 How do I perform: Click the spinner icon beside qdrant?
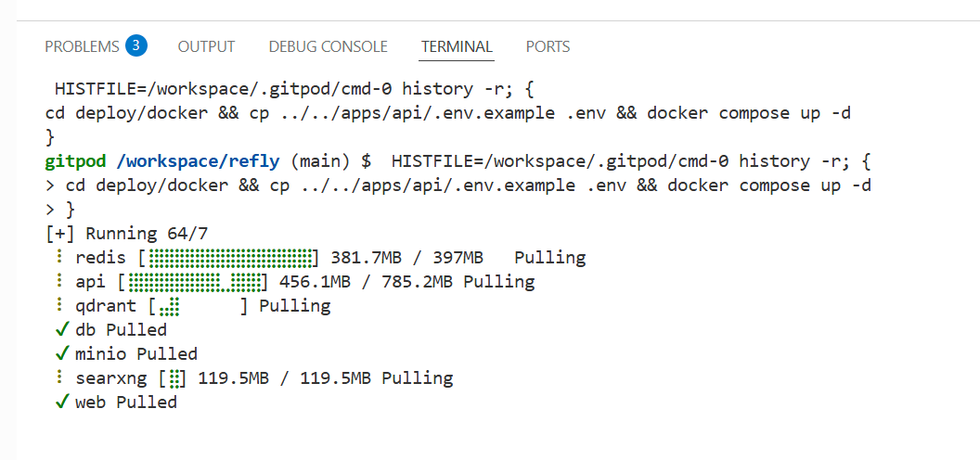coord(58,306)
